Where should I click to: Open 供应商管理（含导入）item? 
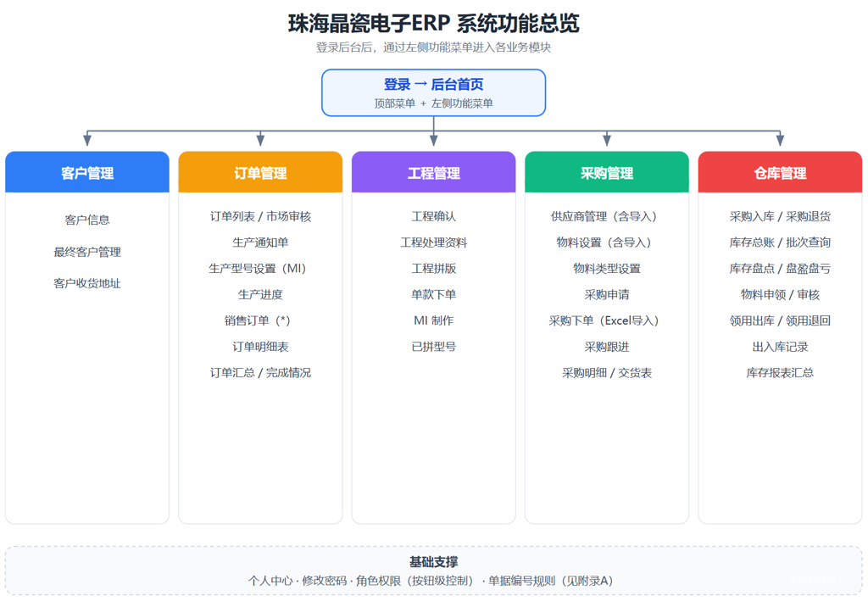[x=607, y=216]
